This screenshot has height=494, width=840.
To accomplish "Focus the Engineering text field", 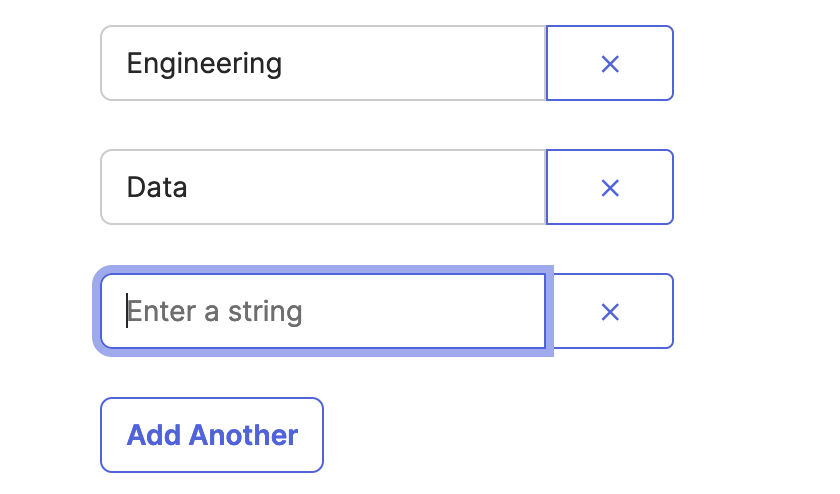I will click(400, 64).
